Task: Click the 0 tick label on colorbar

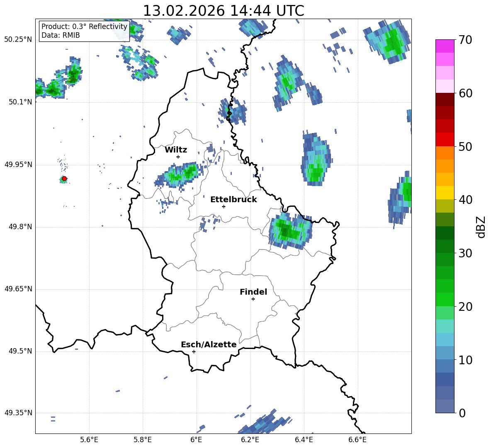Action: (462, 413)
